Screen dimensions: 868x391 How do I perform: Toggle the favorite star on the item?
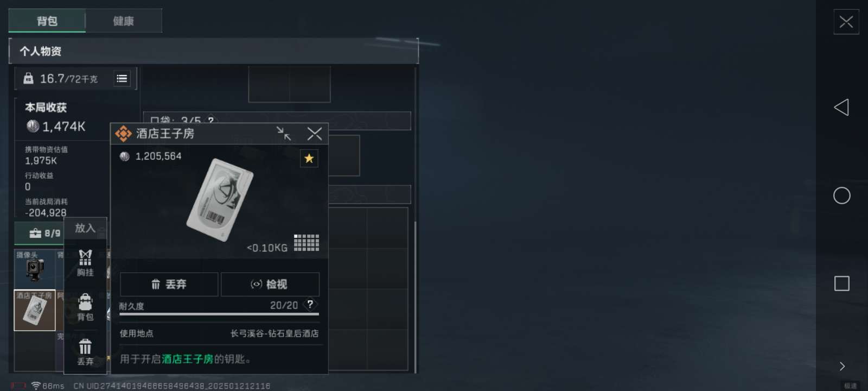309,159
